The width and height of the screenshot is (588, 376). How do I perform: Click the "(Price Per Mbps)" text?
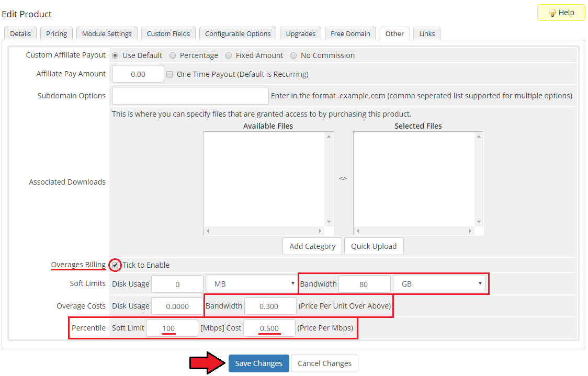(325, 328)
